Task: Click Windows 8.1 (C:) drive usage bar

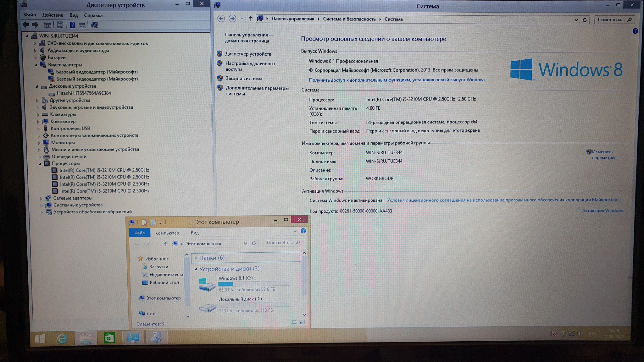Action: tap(254, 284)
